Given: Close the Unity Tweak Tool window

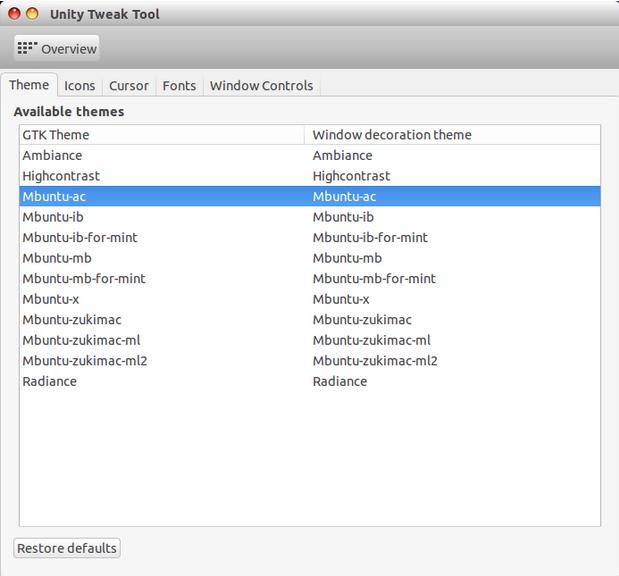Looking at the screenshot, I should (14, 14).
